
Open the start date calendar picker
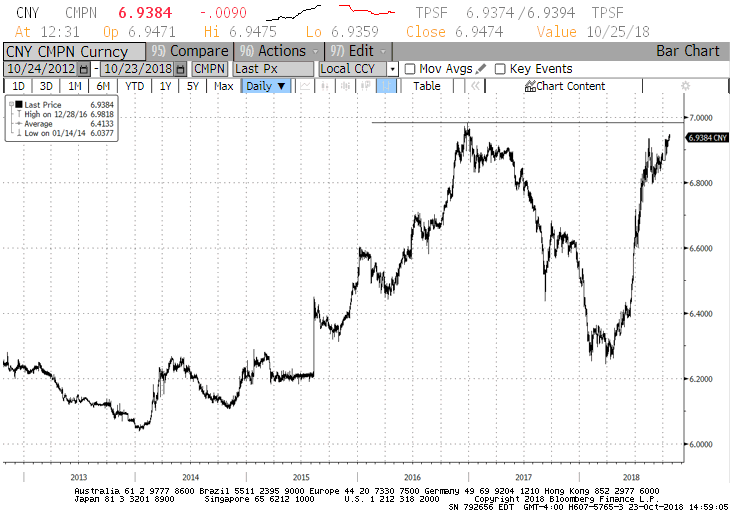pyautogui.click(x=83, y=69)
